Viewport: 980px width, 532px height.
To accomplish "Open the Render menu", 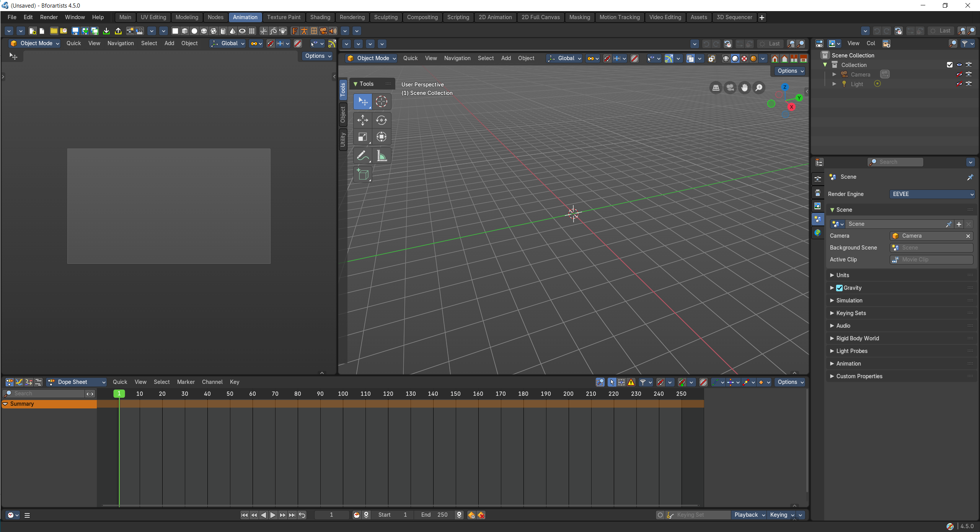I will (x=49, y=17).
